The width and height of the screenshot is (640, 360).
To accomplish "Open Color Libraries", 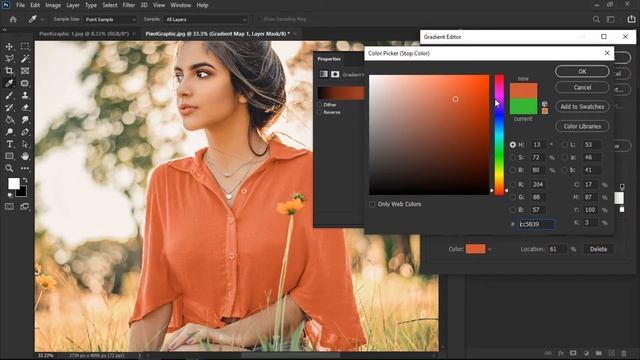I will 582,126.
